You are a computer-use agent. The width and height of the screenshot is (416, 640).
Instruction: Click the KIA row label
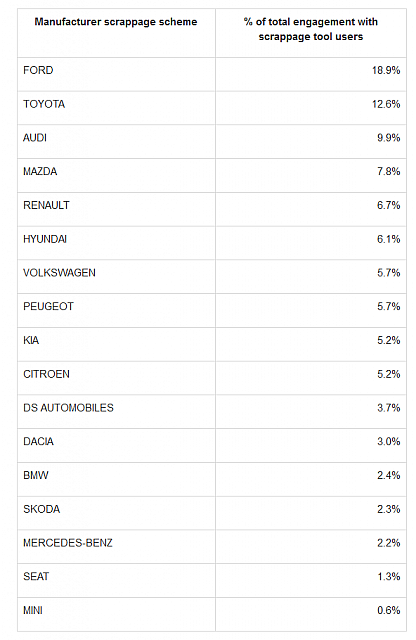coord(31,340)
